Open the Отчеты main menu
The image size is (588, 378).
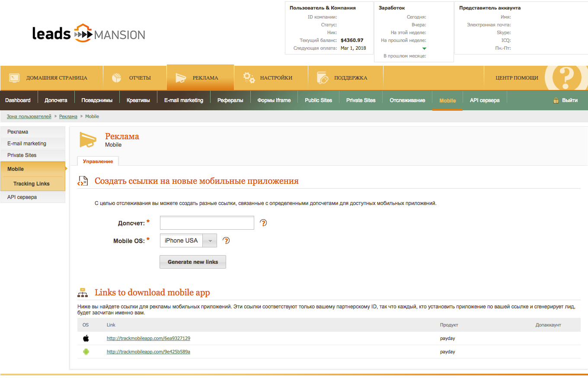coord(134,78)
